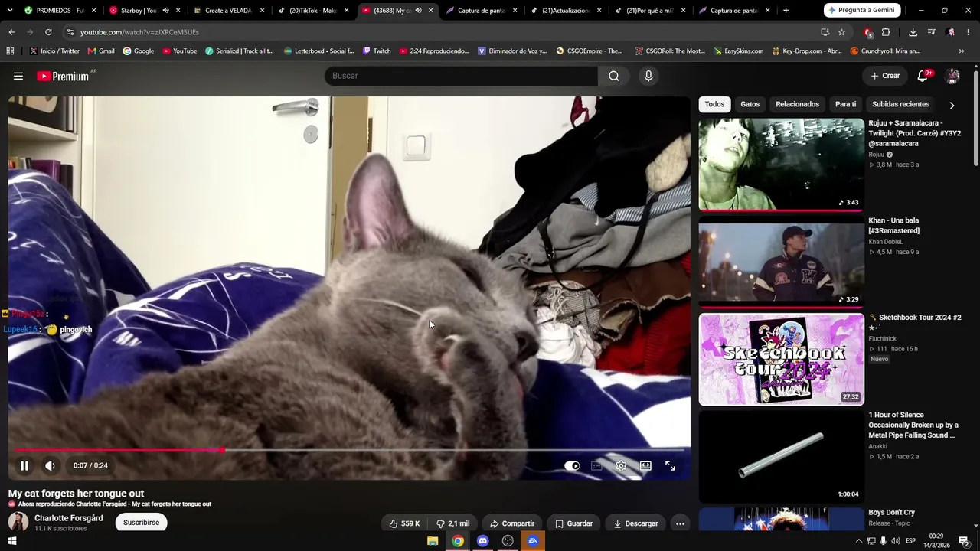The width and height of the screenshot is (980, 551).
Task: Click the browser back arrow
Action: (x=11, y=32)
